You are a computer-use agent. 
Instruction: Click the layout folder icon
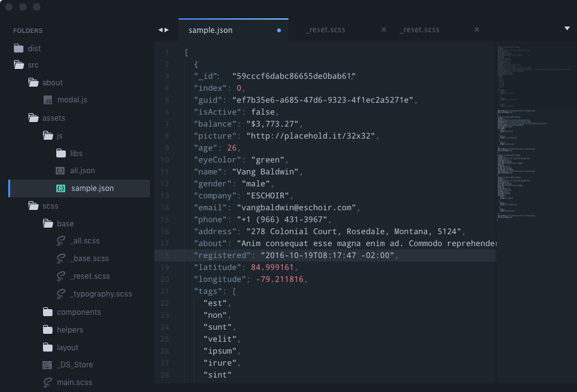[x=48, y=347]
